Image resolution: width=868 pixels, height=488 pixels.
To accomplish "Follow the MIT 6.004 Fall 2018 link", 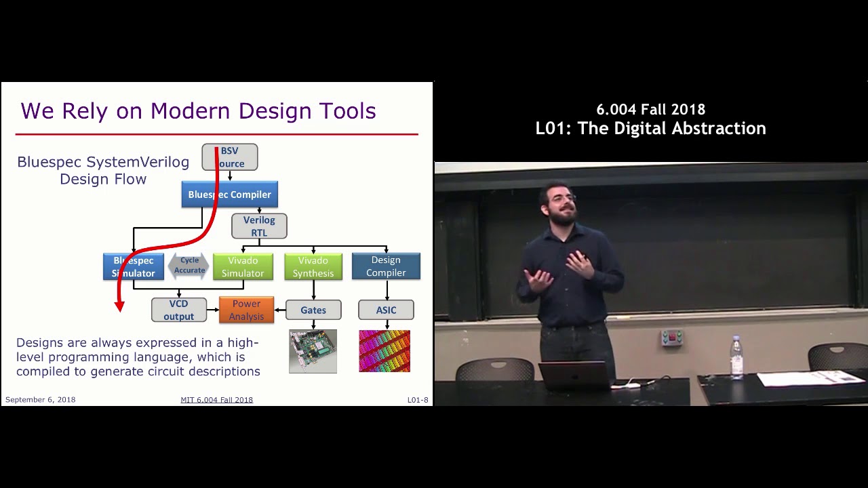I will click(216, 400).
